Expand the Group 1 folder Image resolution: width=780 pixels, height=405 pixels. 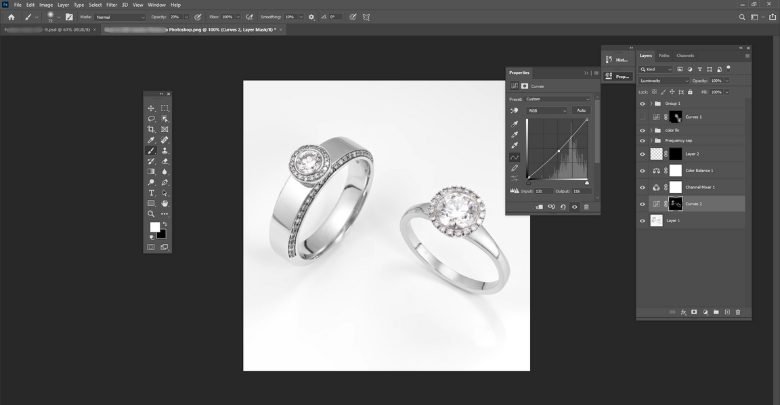[651, 103]
